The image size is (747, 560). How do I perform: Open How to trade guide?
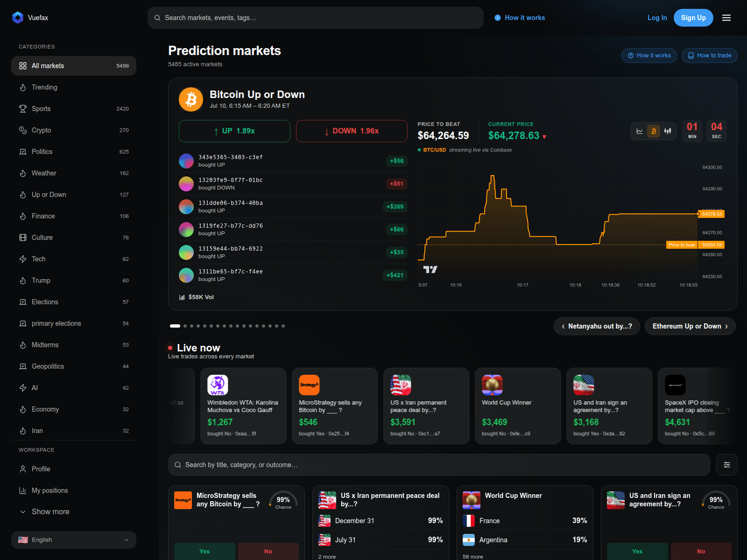(x=710, y=56)
